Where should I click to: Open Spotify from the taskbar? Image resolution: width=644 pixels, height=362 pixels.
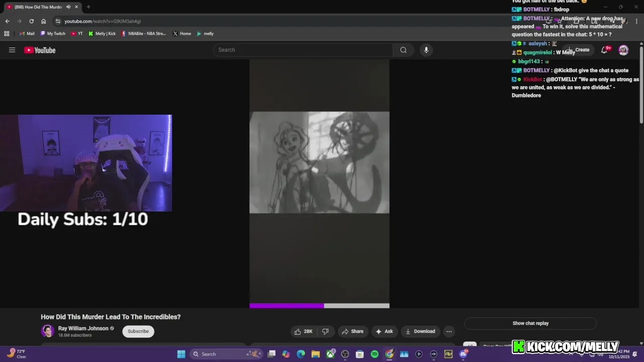(374, 354)
